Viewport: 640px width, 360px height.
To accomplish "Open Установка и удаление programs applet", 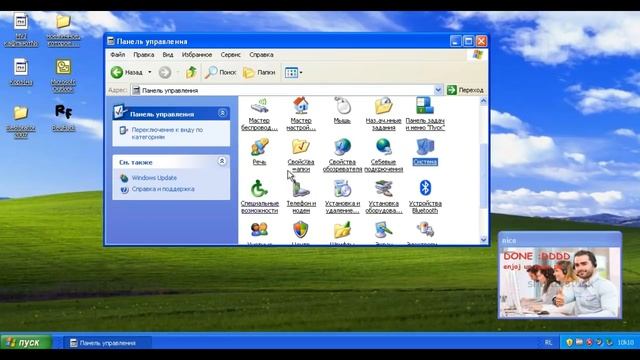I will pos(342,197).
